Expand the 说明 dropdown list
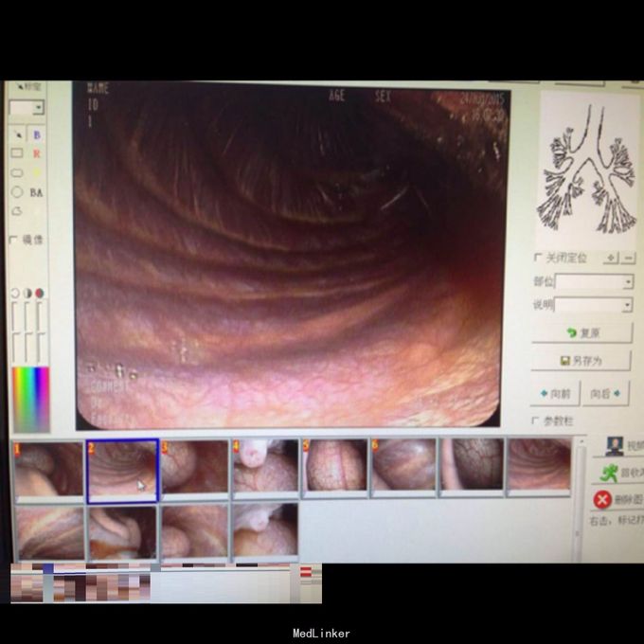This screenshot has width=644, height=644. 627,306
